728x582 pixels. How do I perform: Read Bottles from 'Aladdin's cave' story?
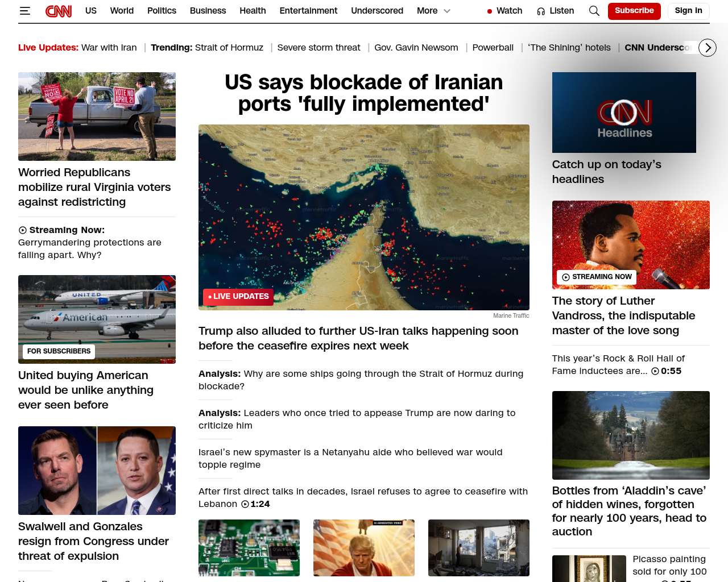(x=629, y=511)
